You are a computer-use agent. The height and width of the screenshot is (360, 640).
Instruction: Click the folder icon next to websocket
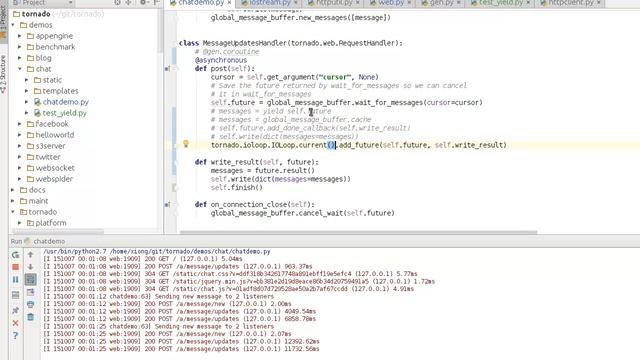(x=30, y=168)
